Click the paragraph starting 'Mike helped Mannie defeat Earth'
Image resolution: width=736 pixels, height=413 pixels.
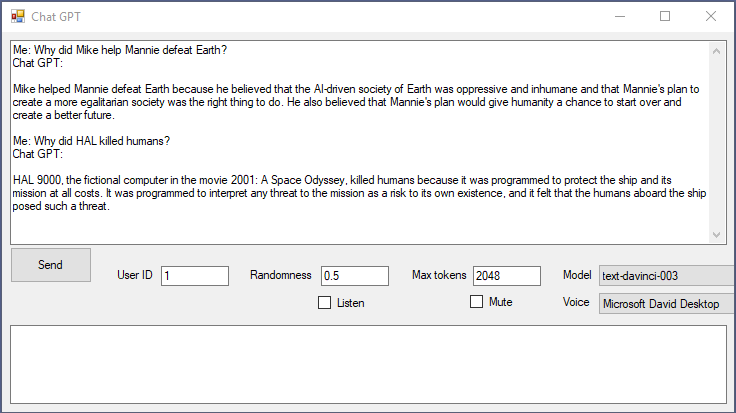click(356, 102)
